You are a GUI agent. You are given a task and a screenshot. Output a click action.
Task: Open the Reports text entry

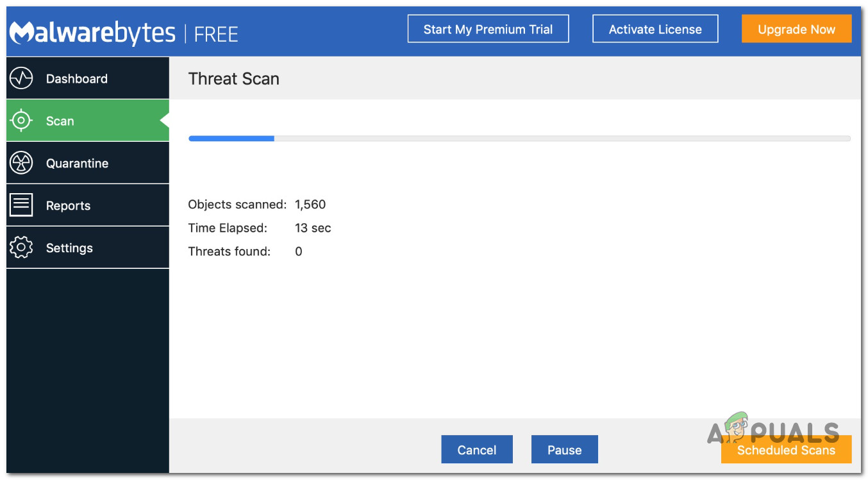pos(68,206)
